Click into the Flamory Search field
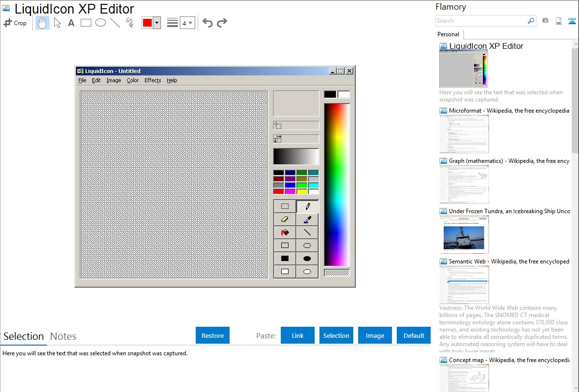Viewport: 579px width, 392px height. click(x=481, y=21)
